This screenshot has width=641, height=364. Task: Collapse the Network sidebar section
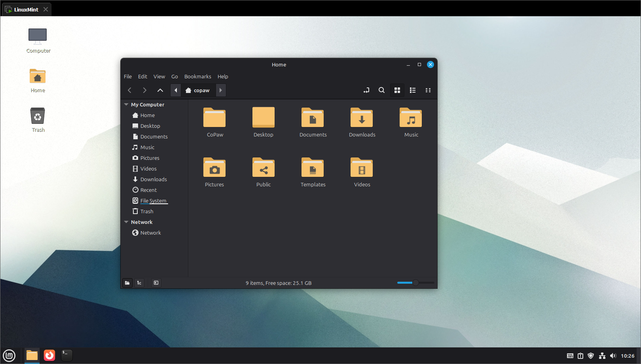126,222
